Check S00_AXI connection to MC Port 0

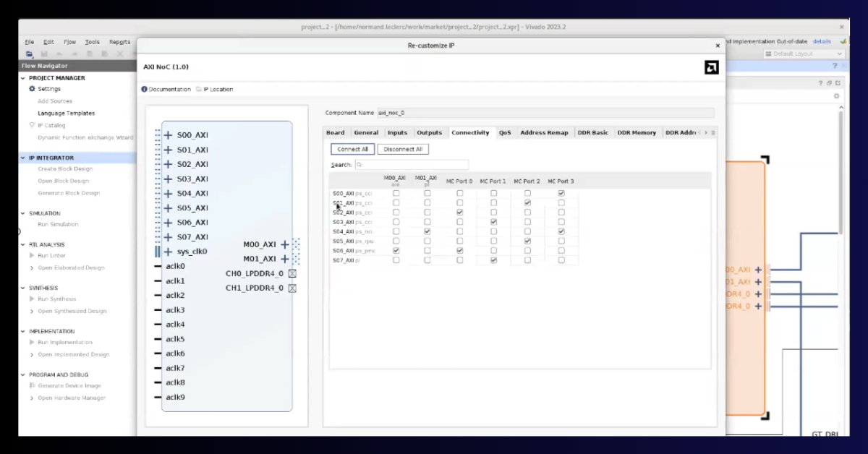pos(459,193)
